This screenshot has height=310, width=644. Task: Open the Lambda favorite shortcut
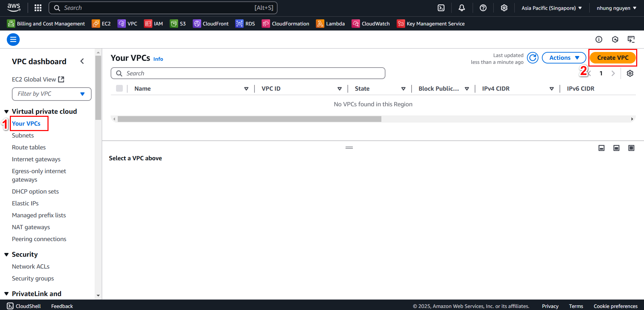pos(330,23)
